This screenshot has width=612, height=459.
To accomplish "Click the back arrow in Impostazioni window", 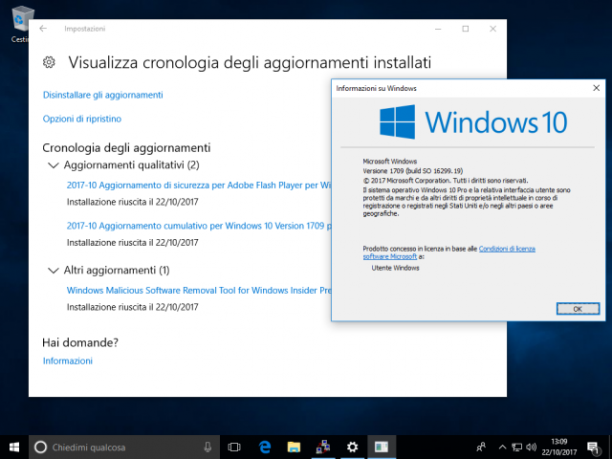I will point(43,28).
